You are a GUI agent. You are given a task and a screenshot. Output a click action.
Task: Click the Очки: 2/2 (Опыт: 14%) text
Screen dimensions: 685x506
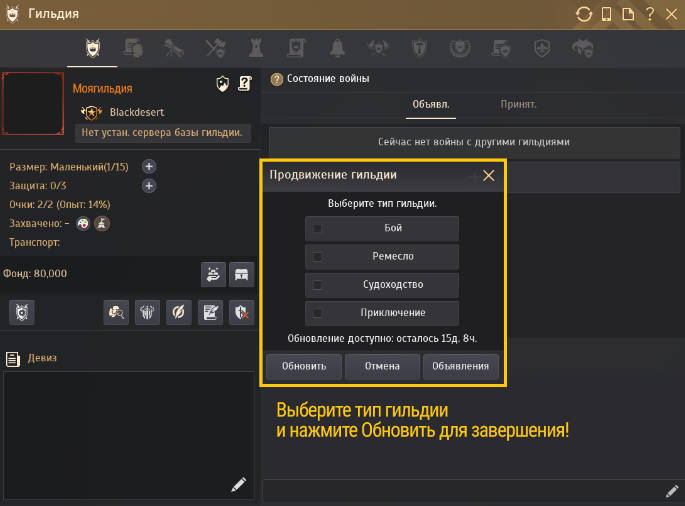[x=60, y=204]
